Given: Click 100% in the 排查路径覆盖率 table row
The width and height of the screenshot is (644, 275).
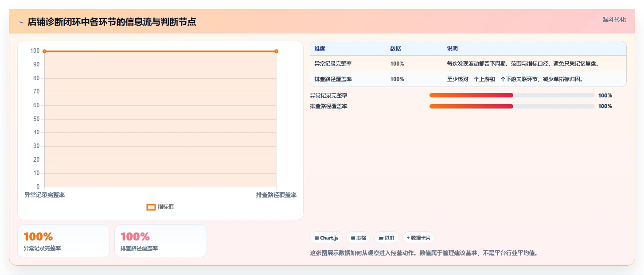Looking at the screenshot, I should pos(397,79).
